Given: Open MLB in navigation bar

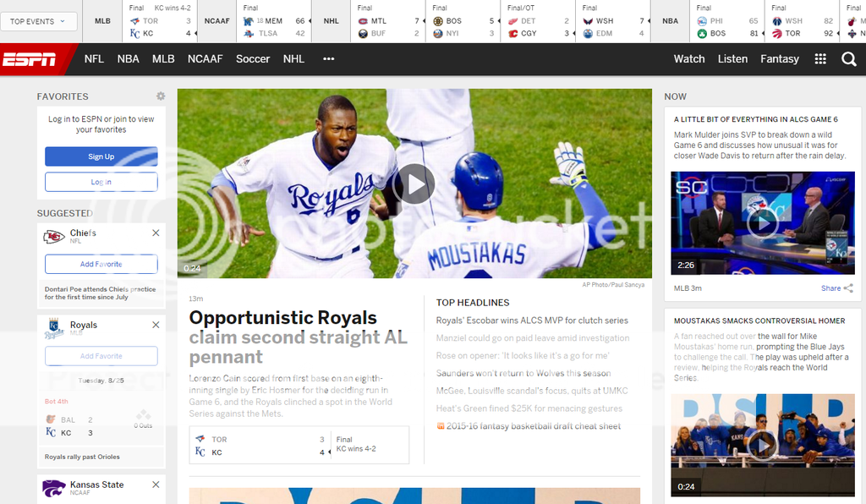Looking at the screenshot, I should tap(163, 59).
